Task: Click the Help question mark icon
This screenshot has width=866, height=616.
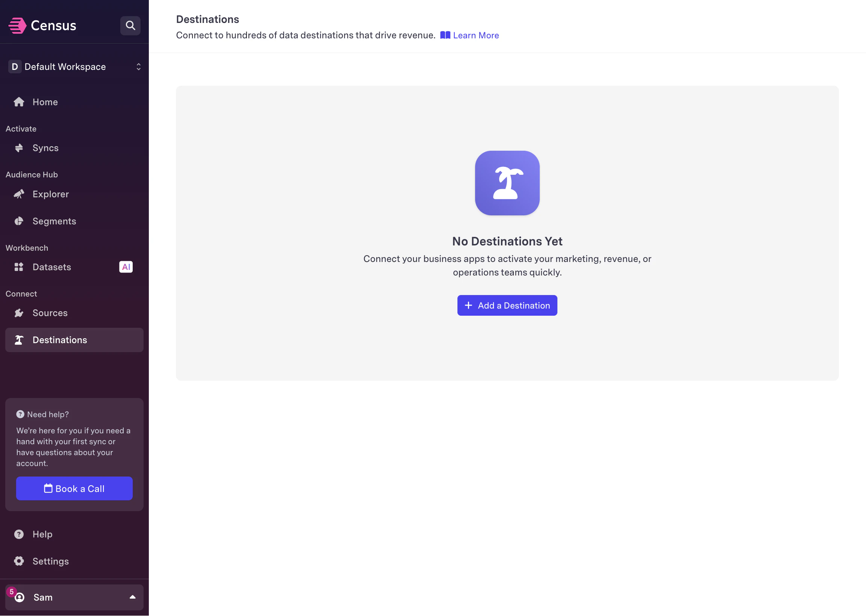Action: pos(19,534)
